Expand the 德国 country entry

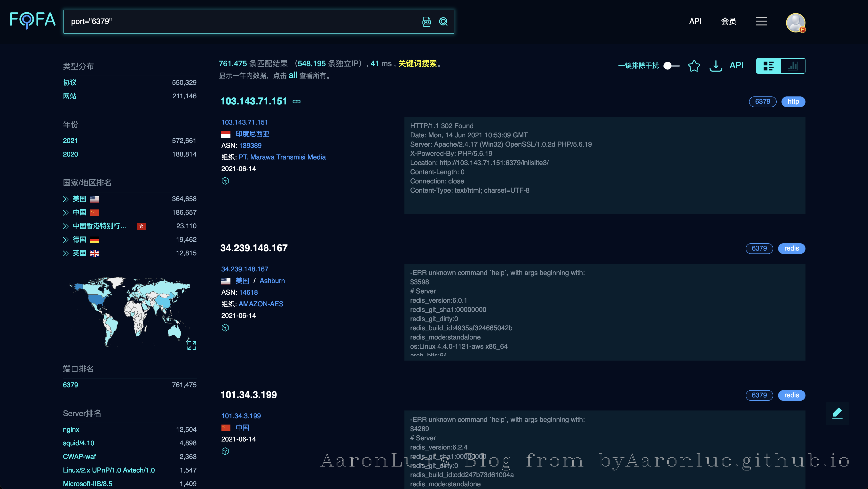(66, 240)
